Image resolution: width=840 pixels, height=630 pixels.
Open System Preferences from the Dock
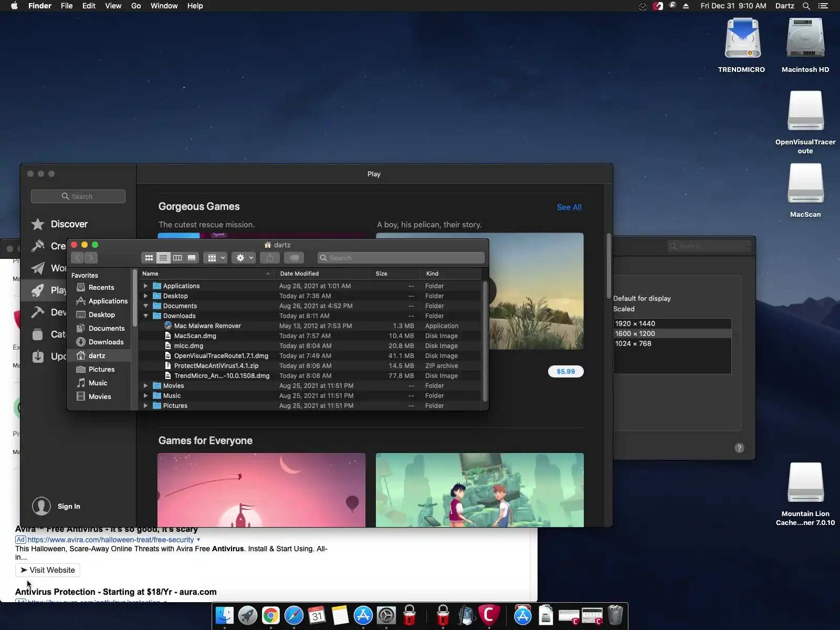point(386,615)
